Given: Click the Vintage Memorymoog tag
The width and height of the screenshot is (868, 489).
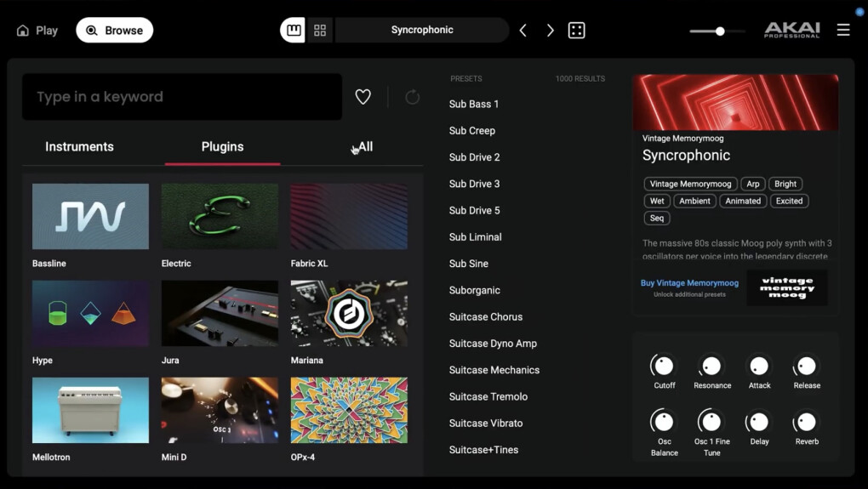Looking at the screenshot, I should click(x=690, y=184).
